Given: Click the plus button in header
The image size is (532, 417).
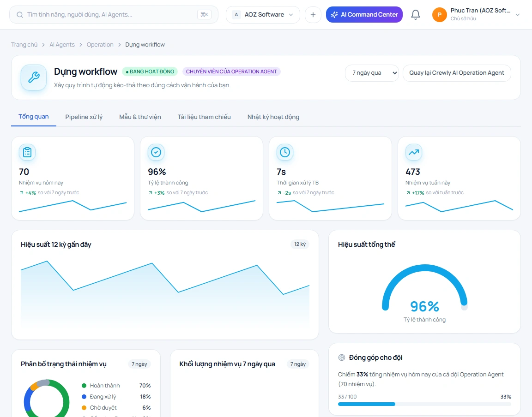Looking at the screenshot, I should (313, 15).
